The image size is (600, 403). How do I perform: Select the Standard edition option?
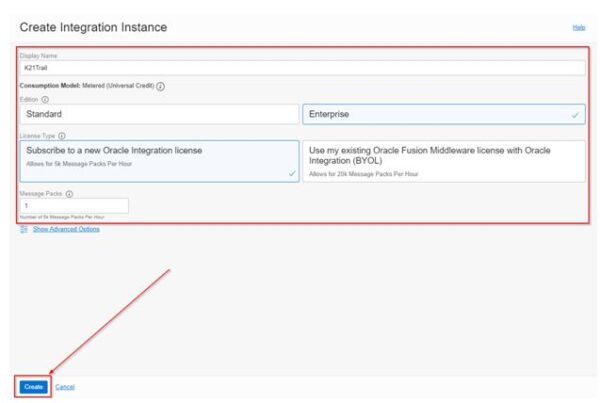point(159,114)
